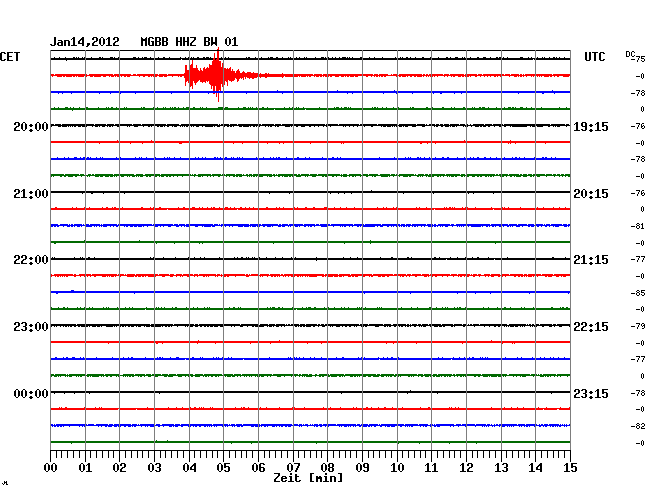
Task: Click the 06 minute axis tick label
Action: coord(258,467)
